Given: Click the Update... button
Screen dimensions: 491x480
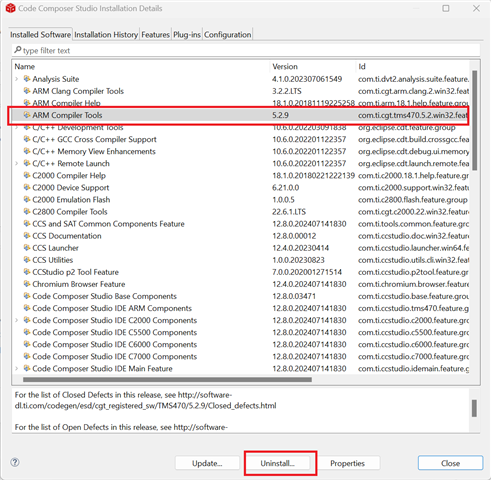Looking at the screenshot, I should pos(207,463).
